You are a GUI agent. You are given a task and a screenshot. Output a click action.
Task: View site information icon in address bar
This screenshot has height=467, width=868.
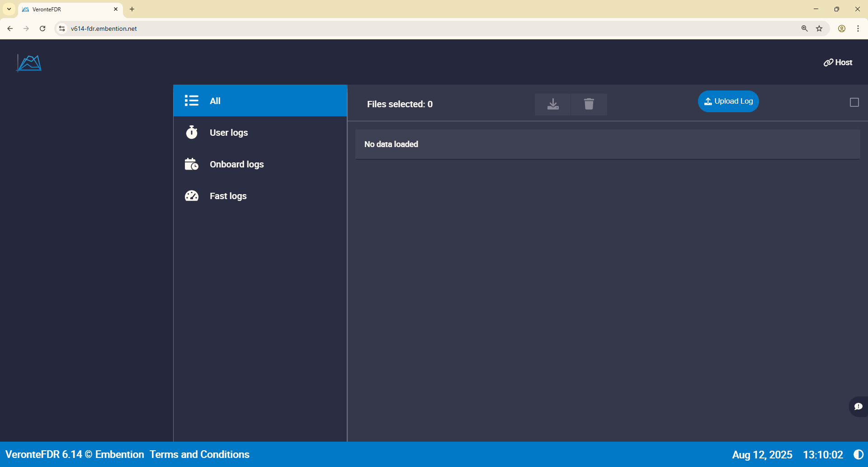[x=62, y=29]
